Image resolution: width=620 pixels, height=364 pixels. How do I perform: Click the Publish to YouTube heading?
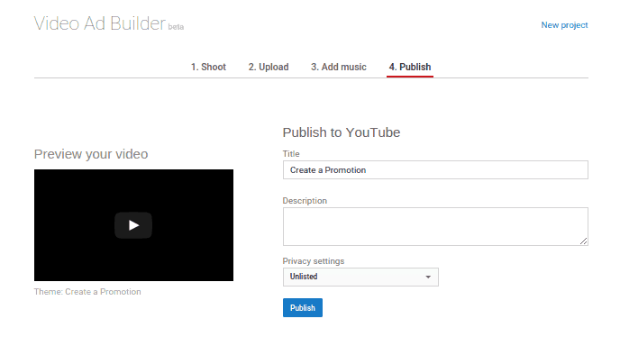(342, 132)
